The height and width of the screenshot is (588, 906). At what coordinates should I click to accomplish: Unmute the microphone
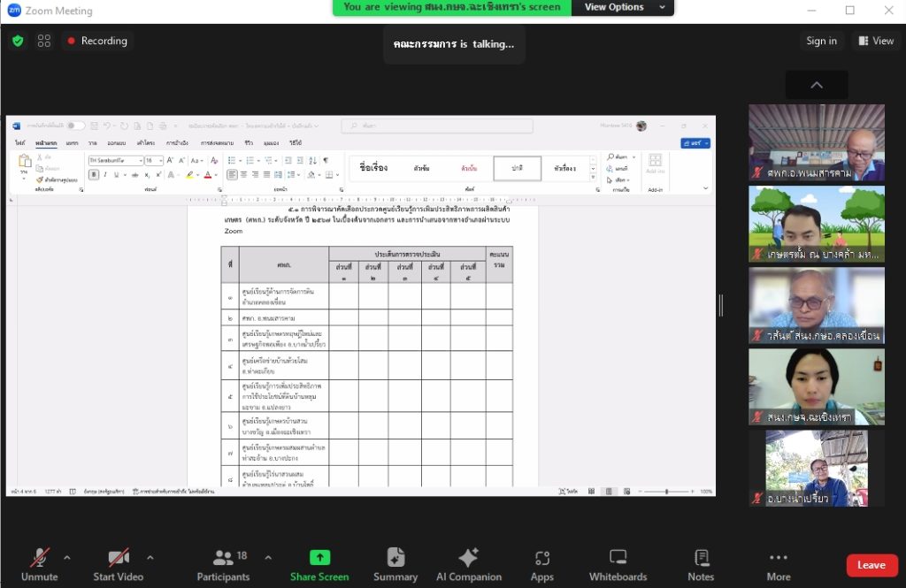39,565
